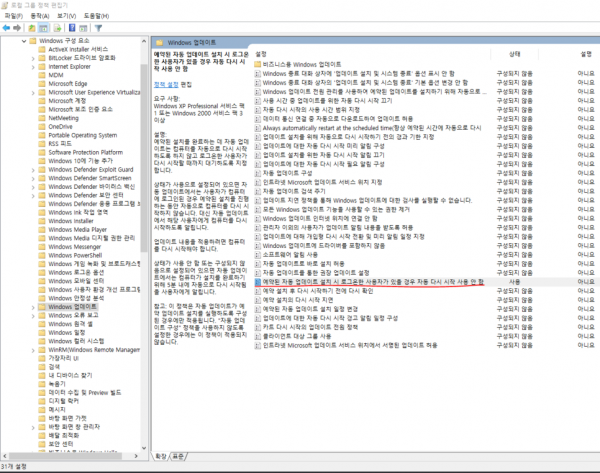Click the policy icon next to 클라이언트 대상 그룹 사용
The height and width of the screenshot is (473, 600).
coord(258,336)
